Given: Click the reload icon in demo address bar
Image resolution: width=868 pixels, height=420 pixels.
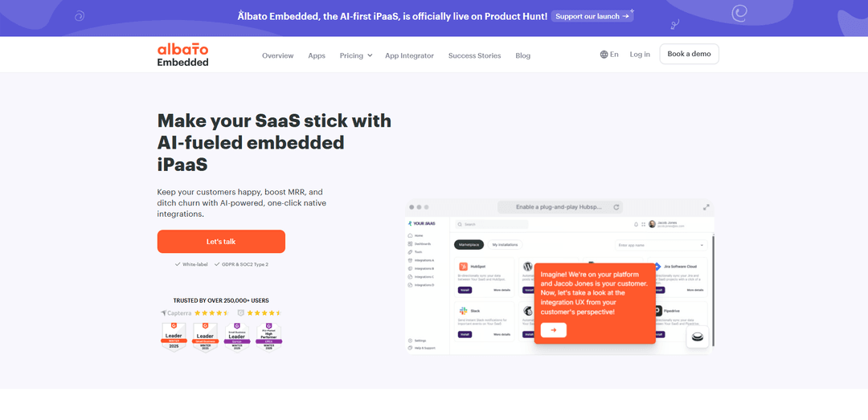Looking at the screenshot, I should pyautogui.click(x=616, y=207).
